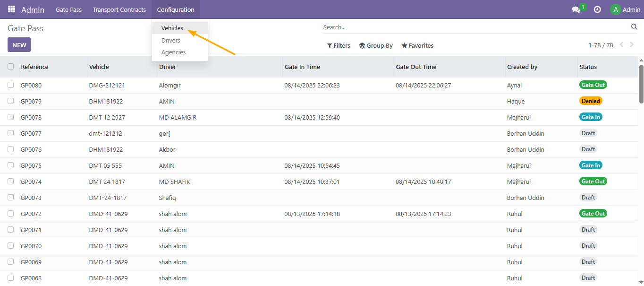The width and height of the screenshot is (644, 286).
Task: Open the Group By dropdown
Action: [x=376, y=46]
